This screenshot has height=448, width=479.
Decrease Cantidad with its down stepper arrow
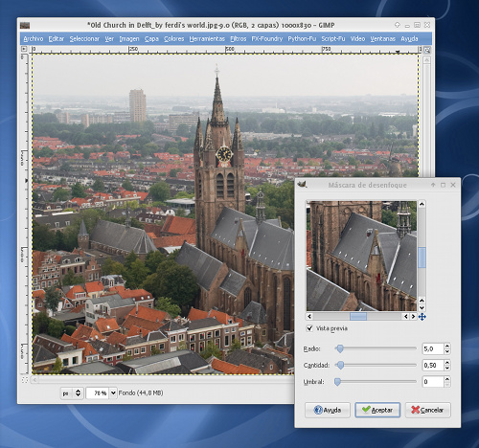click(x=447, y=368)
